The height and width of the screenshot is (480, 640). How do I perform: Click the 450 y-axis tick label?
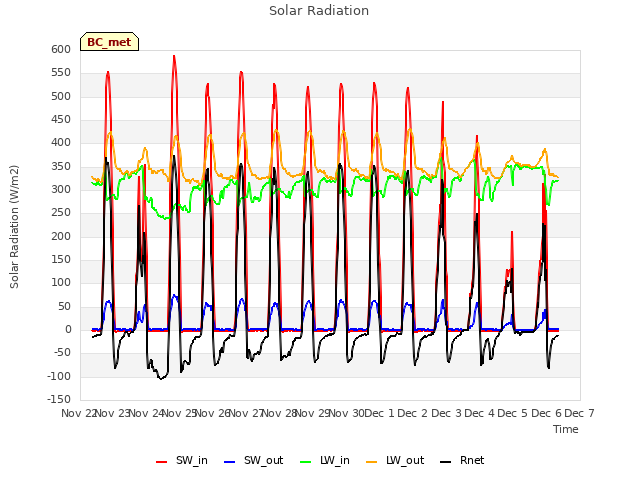tap(61, 120)
